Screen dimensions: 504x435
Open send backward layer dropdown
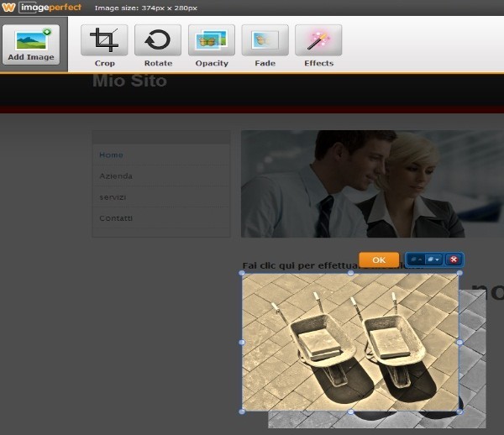433,260
